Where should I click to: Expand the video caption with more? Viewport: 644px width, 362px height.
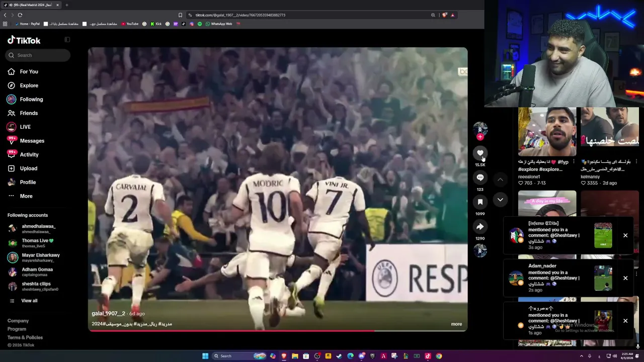pos(456,324)
